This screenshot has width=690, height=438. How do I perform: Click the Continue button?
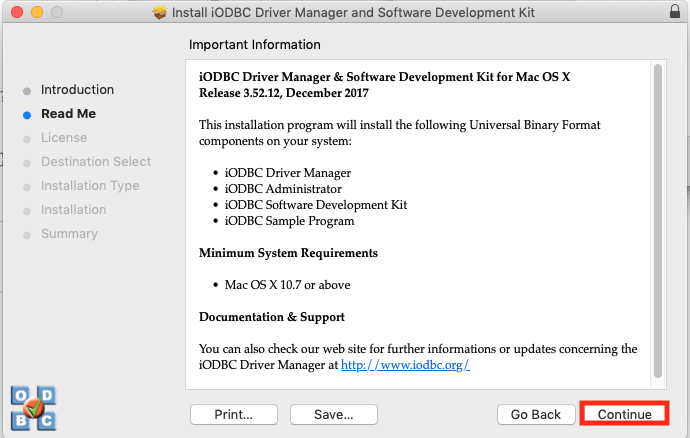tap(624, 414)
